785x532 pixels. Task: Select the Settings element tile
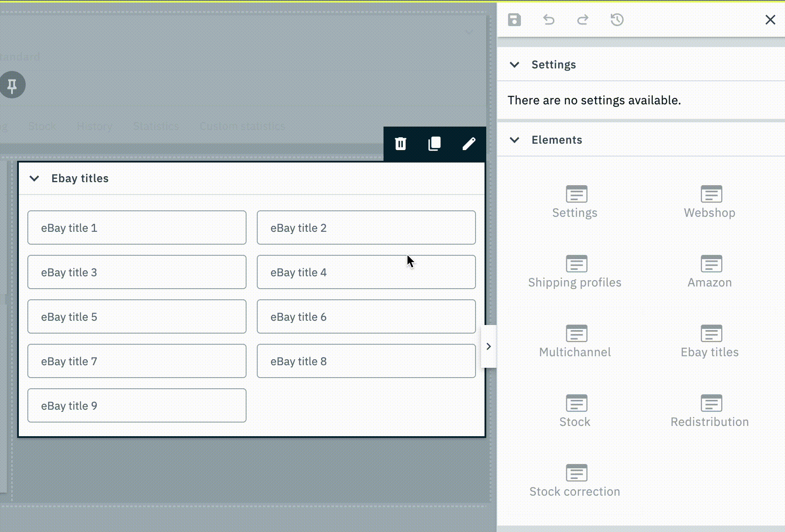point(575,202)
